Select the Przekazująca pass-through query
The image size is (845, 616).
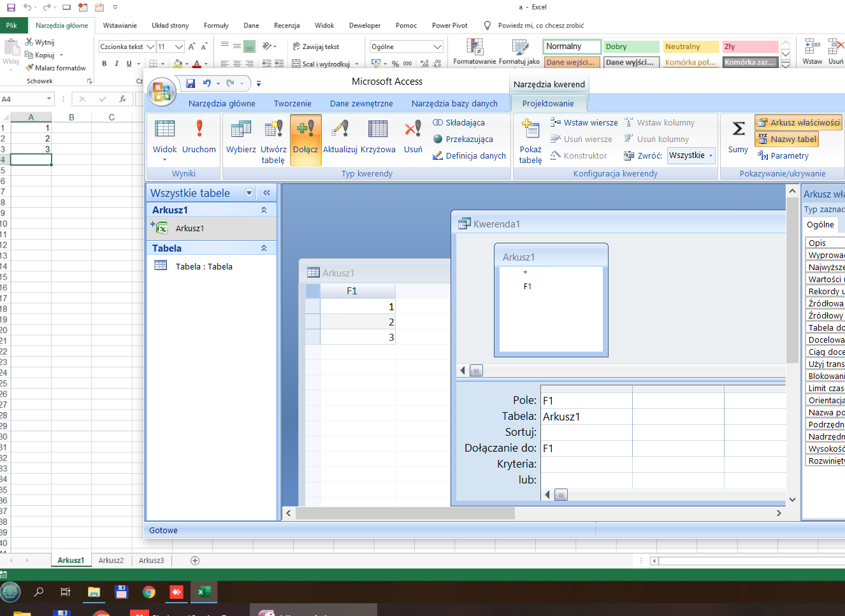463,139
